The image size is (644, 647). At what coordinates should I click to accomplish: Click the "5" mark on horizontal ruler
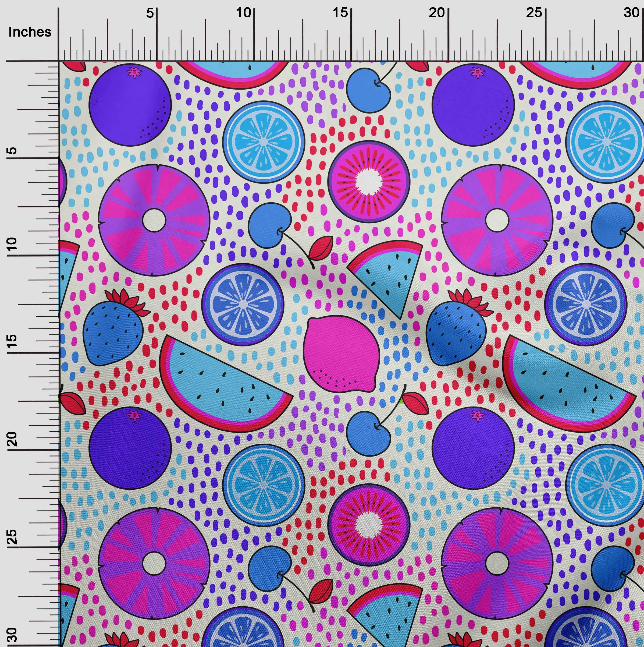pos(150,13)
